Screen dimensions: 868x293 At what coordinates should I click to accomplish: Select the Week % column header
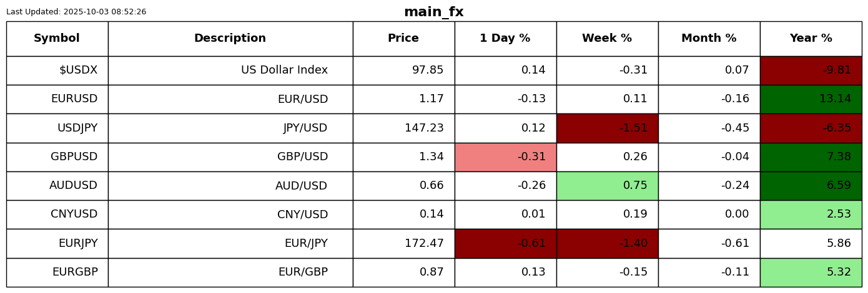[607, 39]
